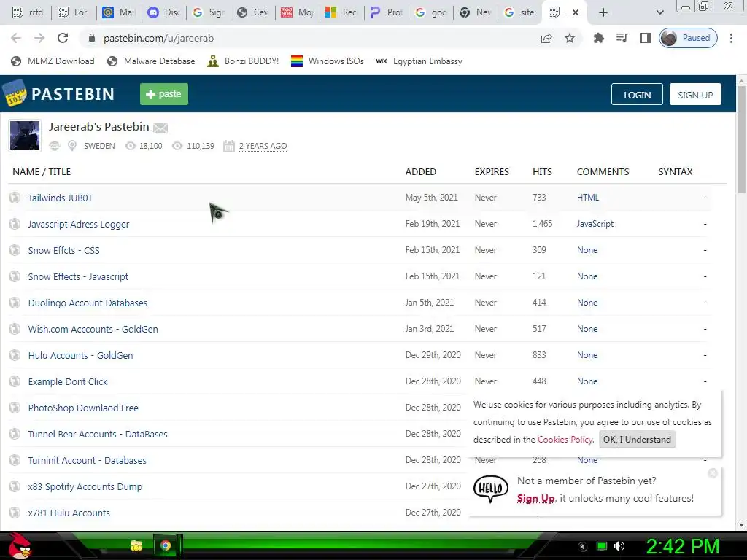Image resolution: width=747 pixels, height=560 pixels.
Task: Click the globe icon next to Hulu Accounts - GoldGen
Action: click(15, 355)
